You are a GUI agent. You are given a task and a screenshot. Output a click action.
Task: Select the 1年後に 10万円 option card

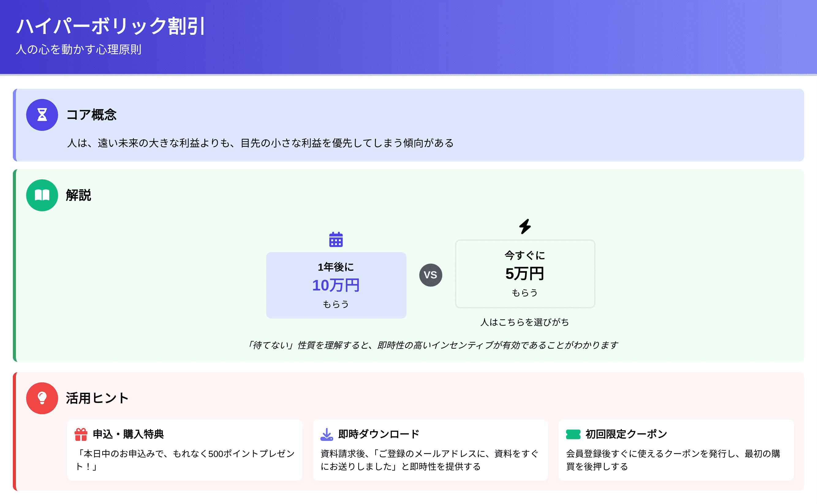[x=336, y=285]
